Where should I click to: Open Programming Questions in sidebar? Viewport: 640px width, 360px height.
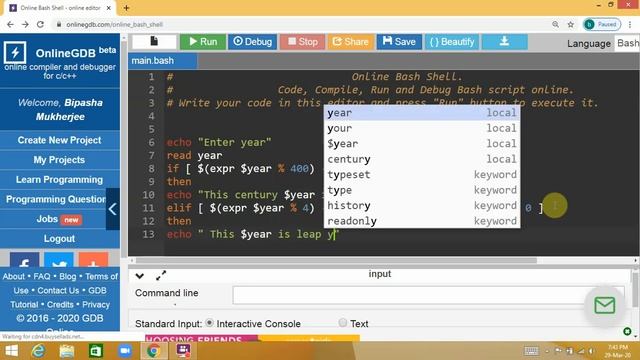[56, 199]
